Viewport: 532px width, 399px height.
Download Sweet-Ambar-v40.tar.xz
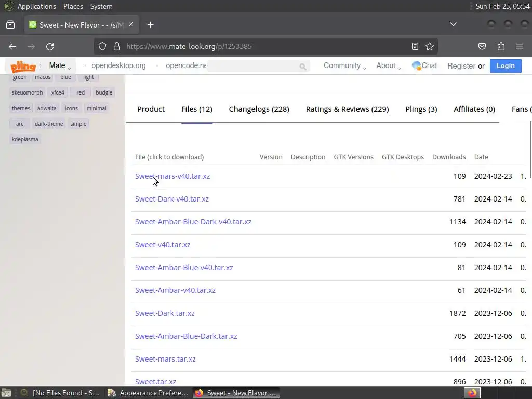(x=175, y=290)
